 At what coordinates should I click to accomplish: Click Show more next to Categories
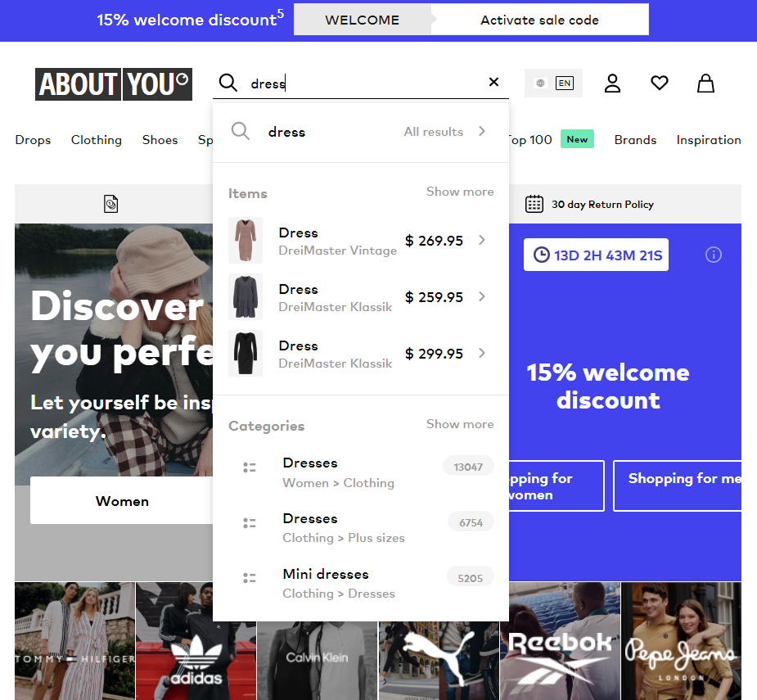[x=460, y=424]
